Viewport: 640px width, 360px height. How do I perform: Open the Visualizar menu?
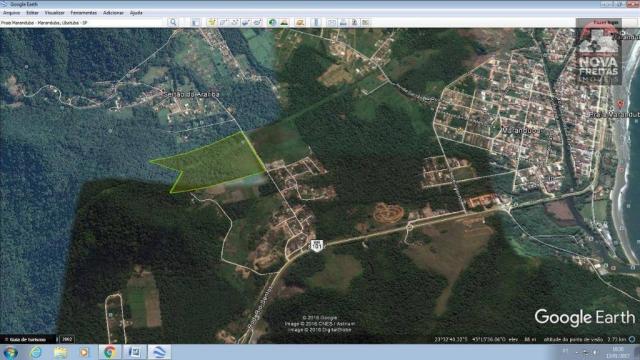point(54,13)
